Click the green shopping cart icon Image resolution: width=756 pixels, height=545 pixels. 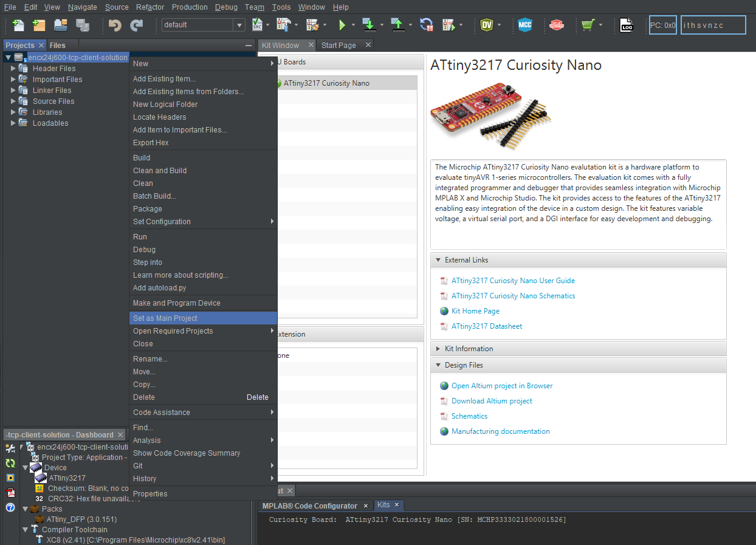click(x=587, y=25)
